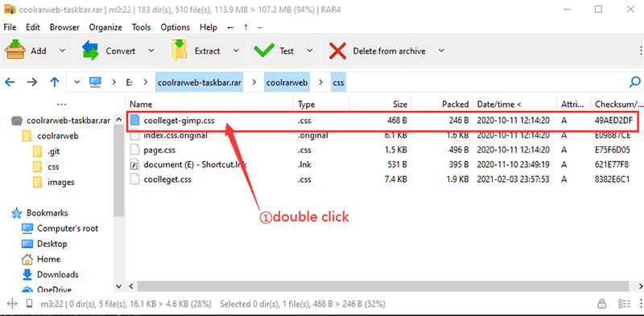The height and width of the screenshot is (316, 644).
Task: Open the Desktop bookmark
Action: 52,244
